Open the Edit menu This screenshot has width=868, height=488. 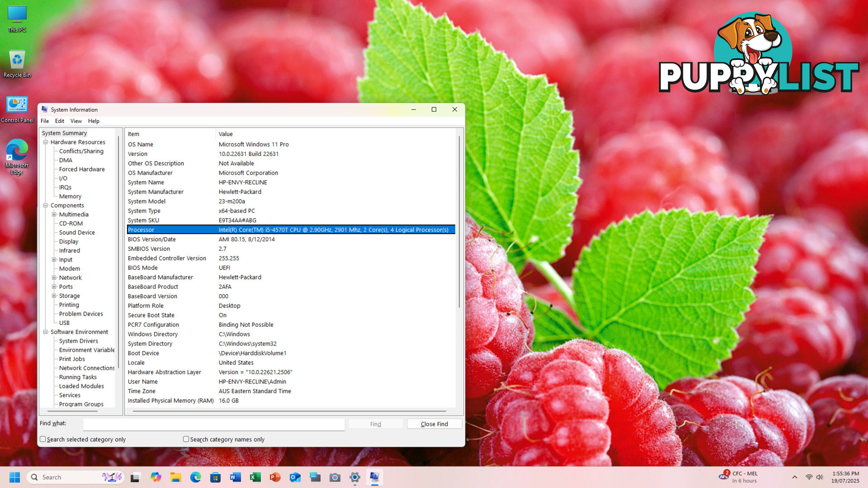[60, 121]
